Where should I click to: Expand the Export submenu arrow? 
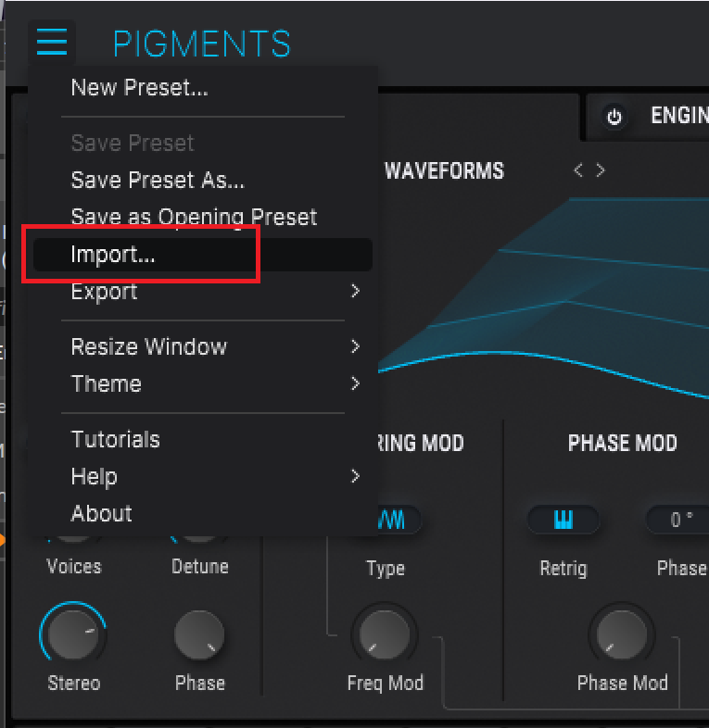356,291
